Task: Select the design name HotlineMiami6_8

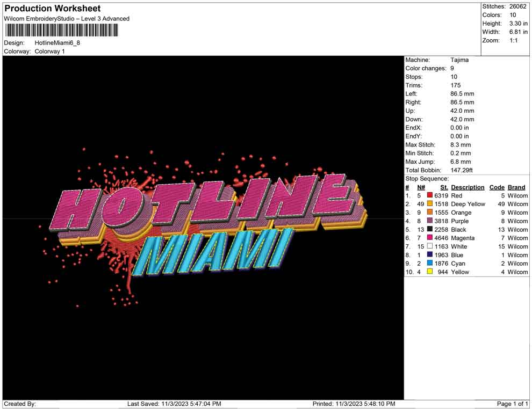Action: pyautogui.click(x=57, y=43)
